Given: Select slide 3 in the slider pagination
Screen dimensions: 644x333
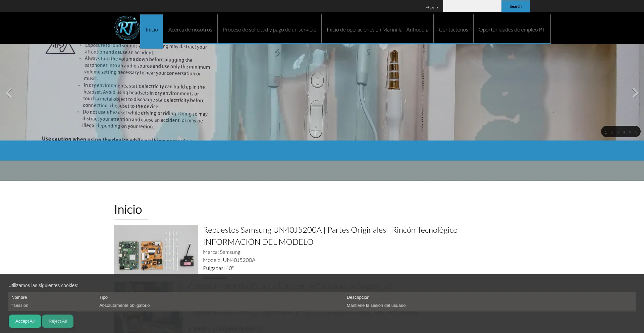Looking at the screenshot, I should click(618, 132).
